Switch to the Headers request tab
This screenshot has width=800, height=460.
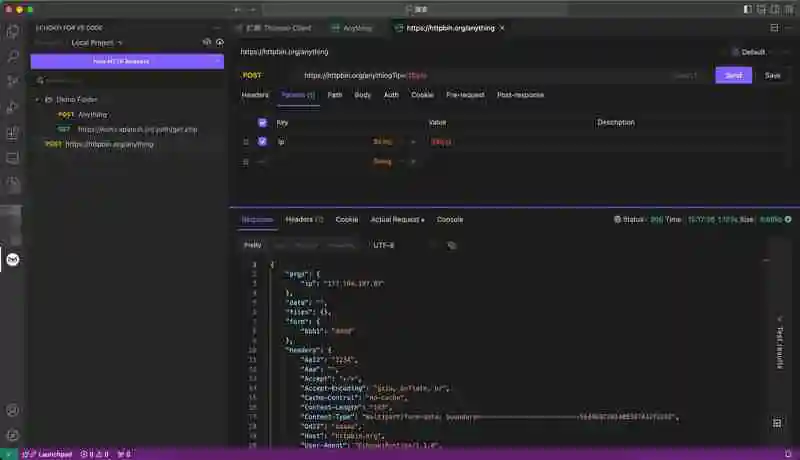[x=255, y=95]
